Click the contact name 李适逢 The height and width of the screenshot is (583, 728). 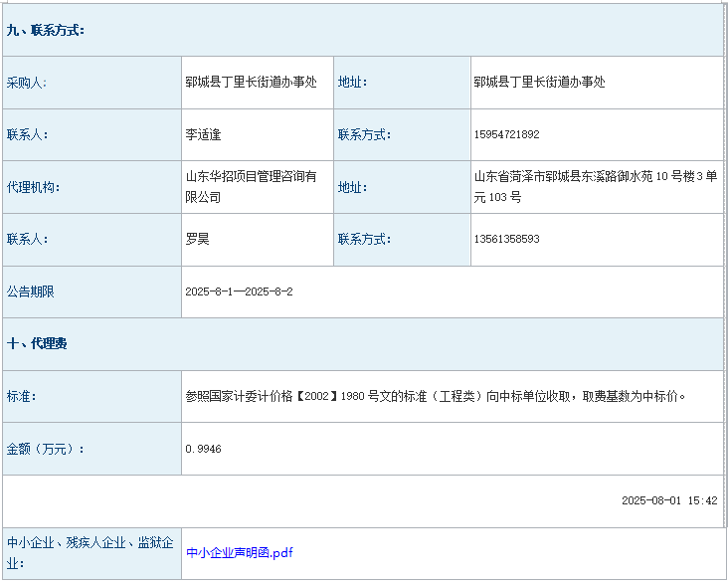click(x=205, y=134)
